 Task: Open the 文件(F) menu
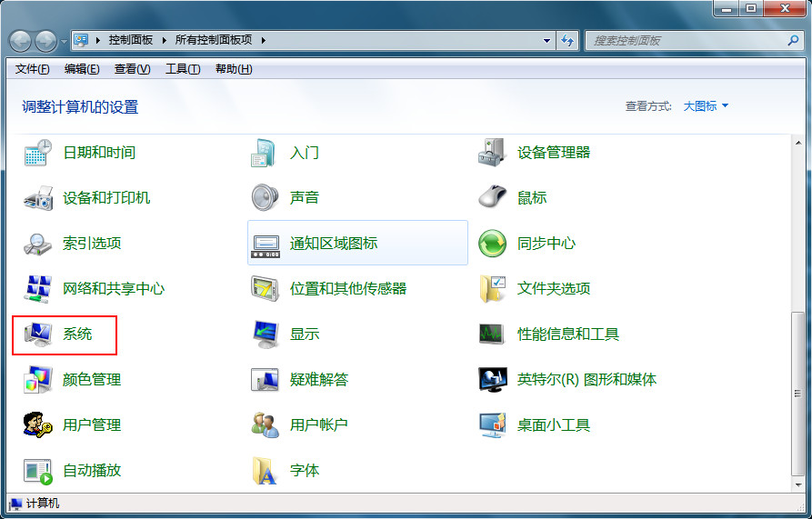(32, 69)
